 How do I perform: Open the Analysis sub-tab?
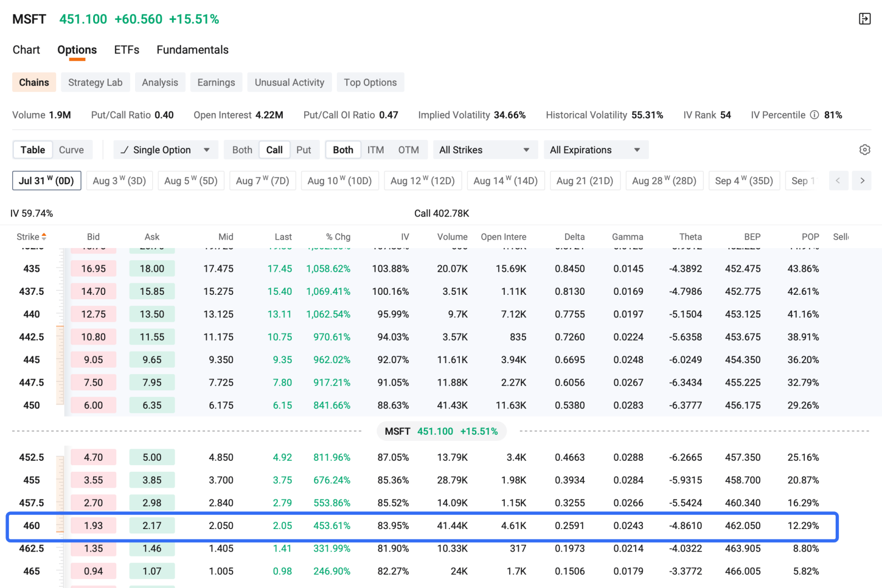pyautogui.click(x=160, y=83)
